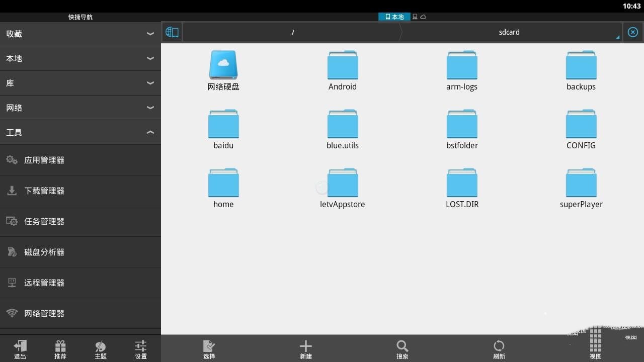Open the CONFIG folder
Screen dimensions: 644x362
[x=581, y=124]
